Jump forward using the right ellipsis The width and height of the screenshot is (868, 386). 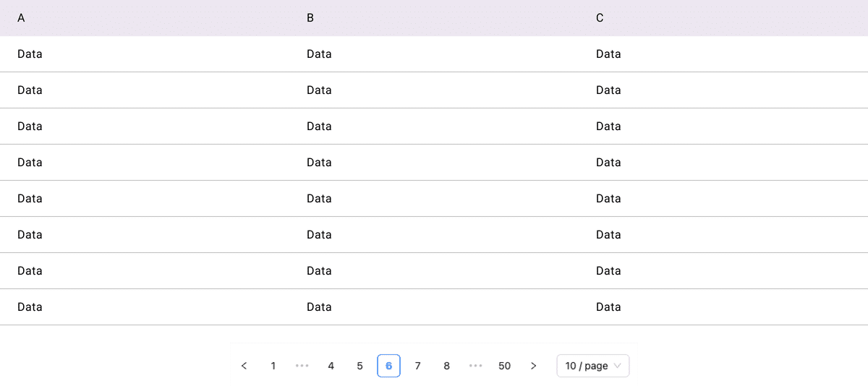pos(476,366)
